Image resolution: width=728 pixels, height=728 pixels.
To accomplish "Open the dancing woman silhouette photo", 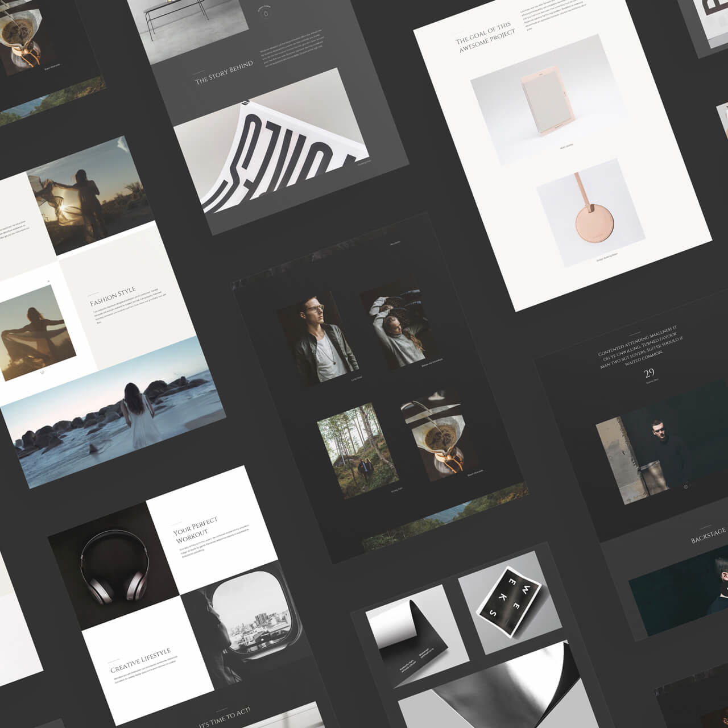I will point(38,332).
